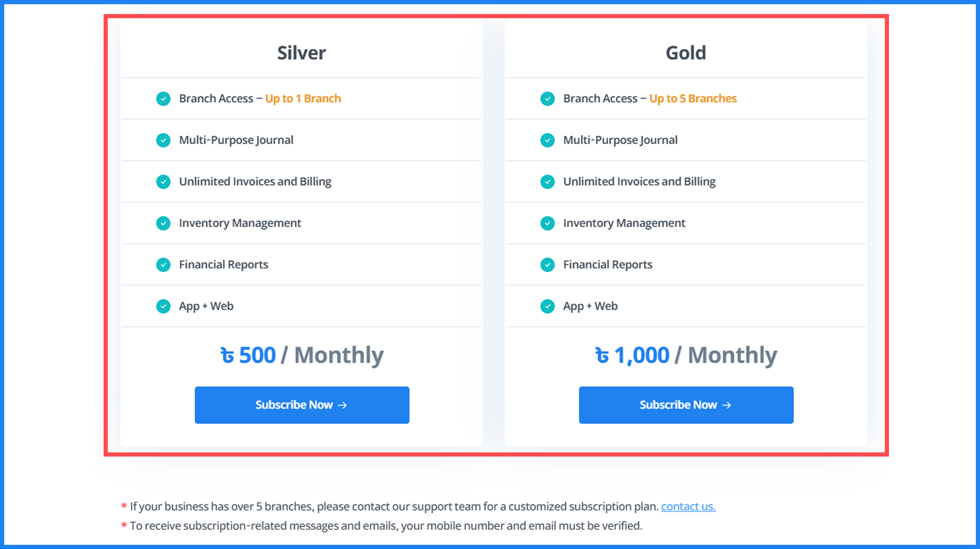Click Silver plan Branch Access check icon
Viewport: 980px width, 549px height.
[163, 99]
